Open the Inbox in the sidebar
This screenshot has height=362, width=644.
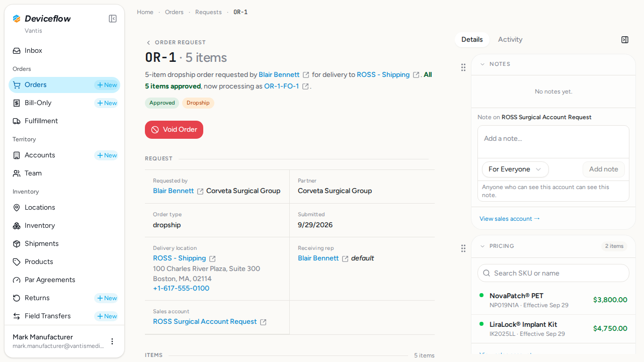[x=64, y=51]
